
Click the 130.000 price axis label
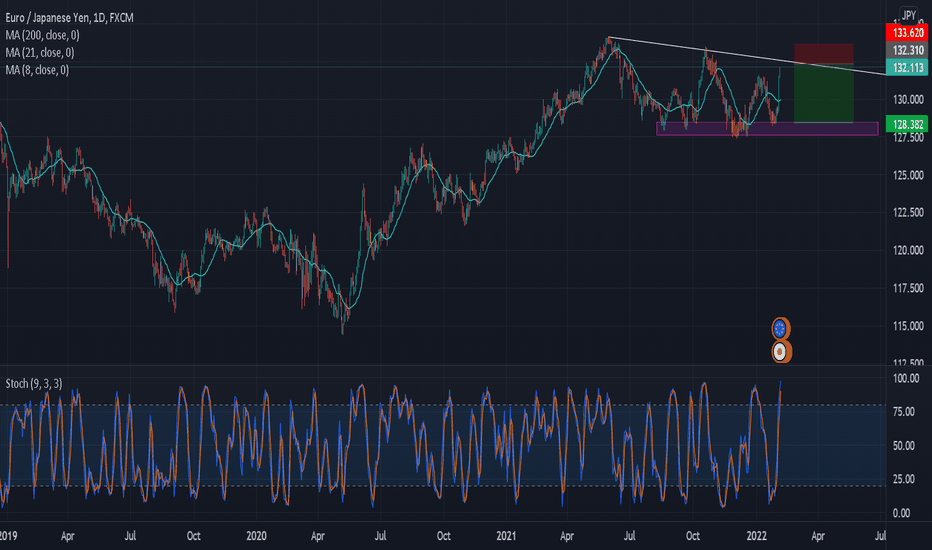(x=908, y=99)
